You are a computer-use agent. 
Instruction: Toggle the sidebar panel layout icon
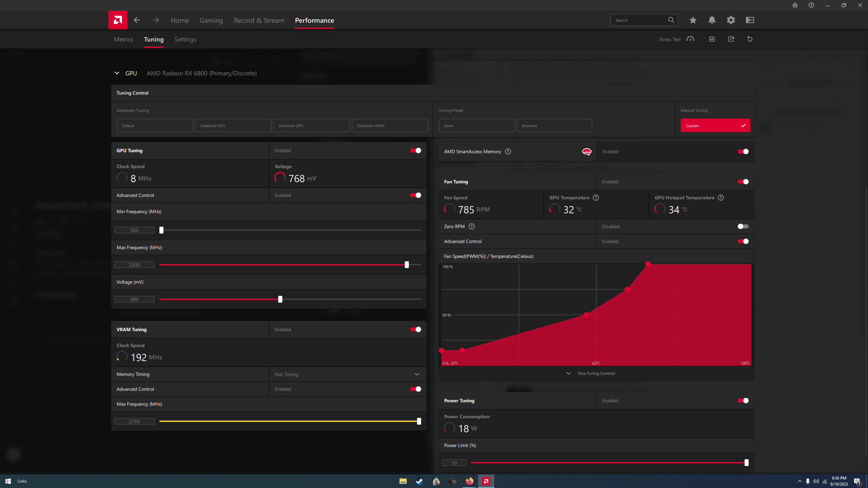(x=750, y=20)
